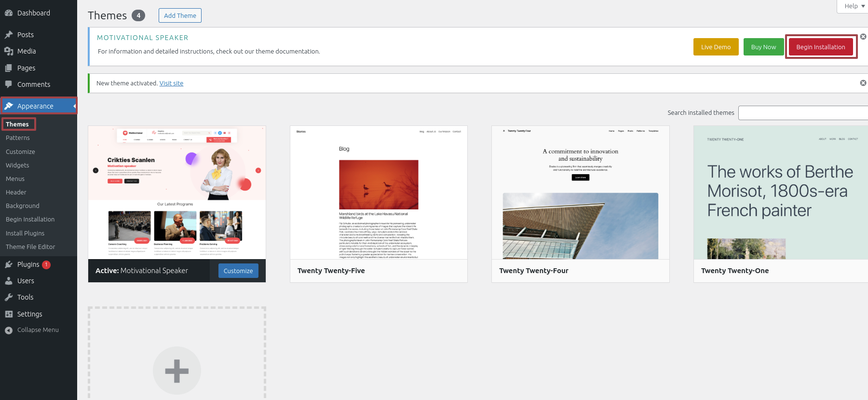The height and width of the screenshot is (400, 868).
Task: Click the Twenty Twenty-Five theme name
Action: pos(331,271)
